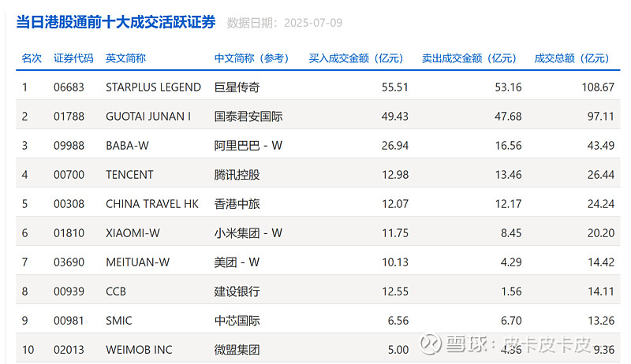Select stock code 06683
The width and height of the screenshot is (631, 364).
69,87
